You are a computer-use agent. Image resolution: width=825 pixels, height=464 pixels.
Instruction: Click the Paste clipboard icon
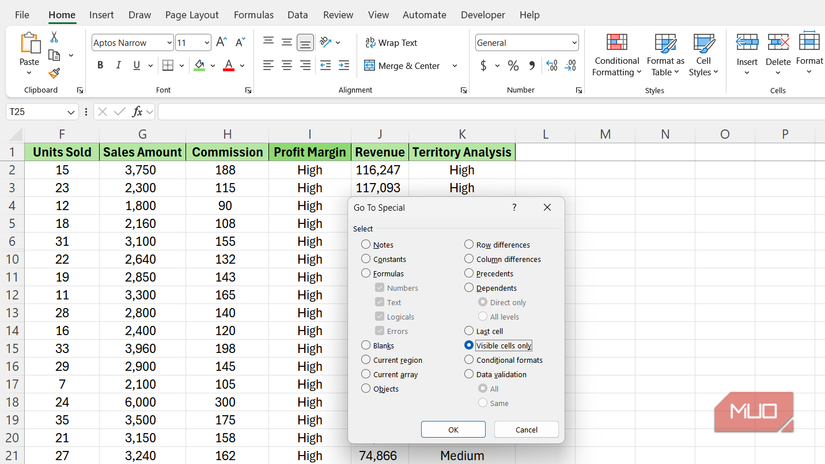point(29,44)
